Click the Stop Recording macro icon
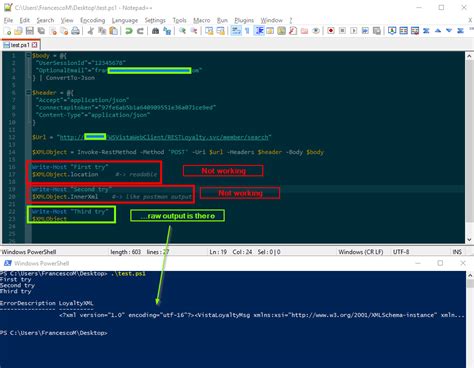This screenshot has width=474, height=368. pos(342,31)
